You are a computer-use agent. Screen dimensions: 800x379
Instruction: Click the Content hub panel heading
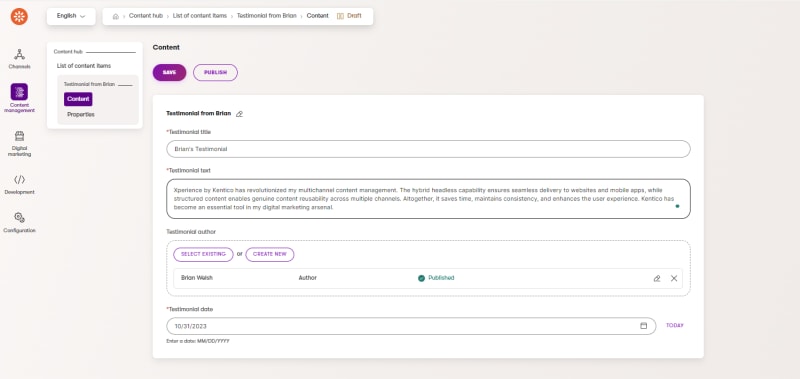click(x=68, y=52)
